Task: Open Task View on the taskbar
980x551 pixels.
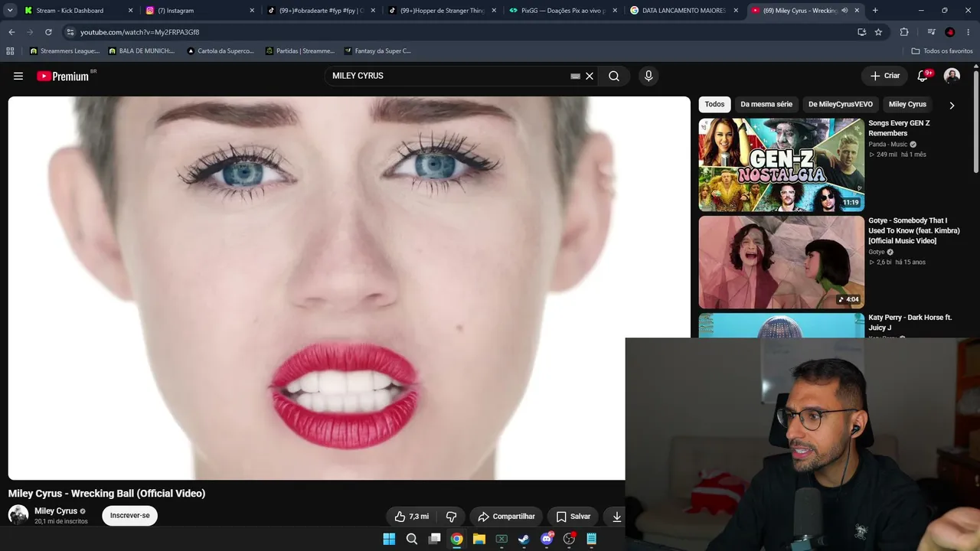Action: pos(434,539)
